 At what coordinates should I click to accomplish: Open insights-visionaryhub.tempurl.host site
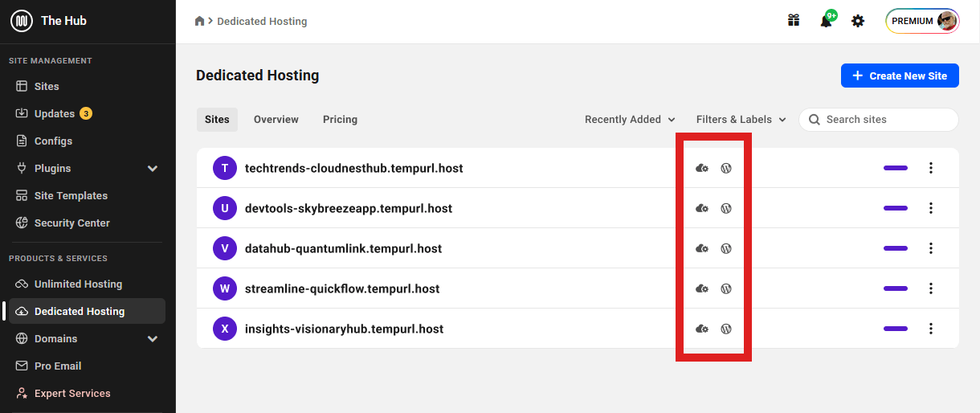click(344, 329)
